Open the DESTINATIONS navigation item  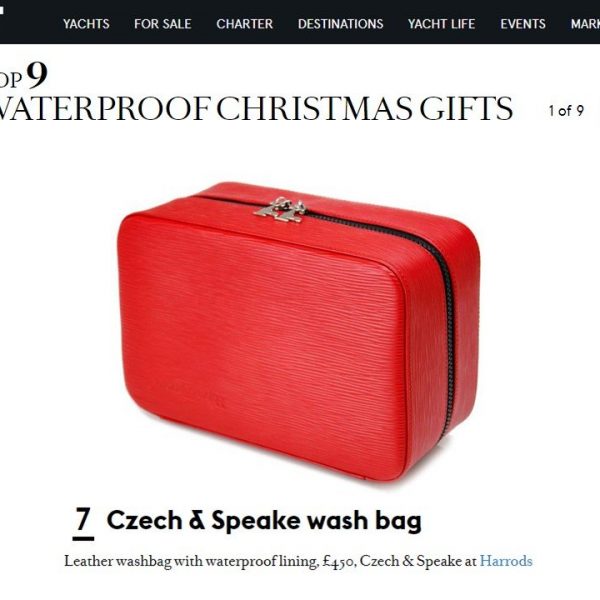coord(341,24)
